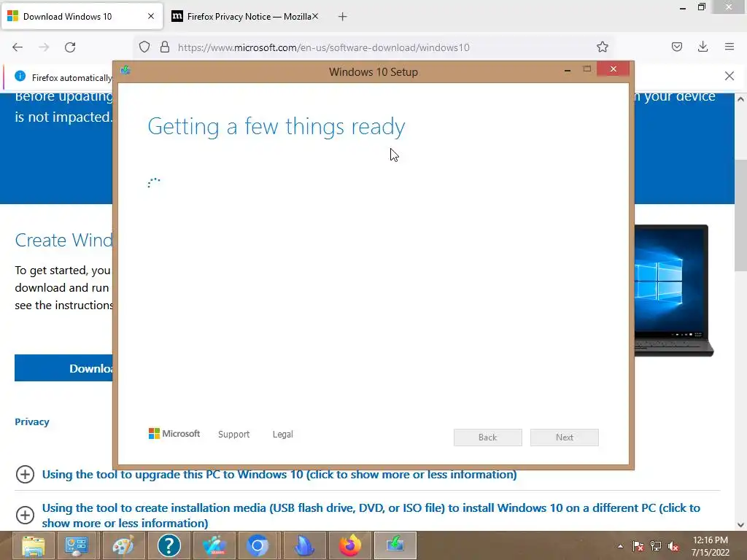The height and width of the screenshot is (560, 747).
Task: Bookmark this page with the star icon
Action: point(602,47)
